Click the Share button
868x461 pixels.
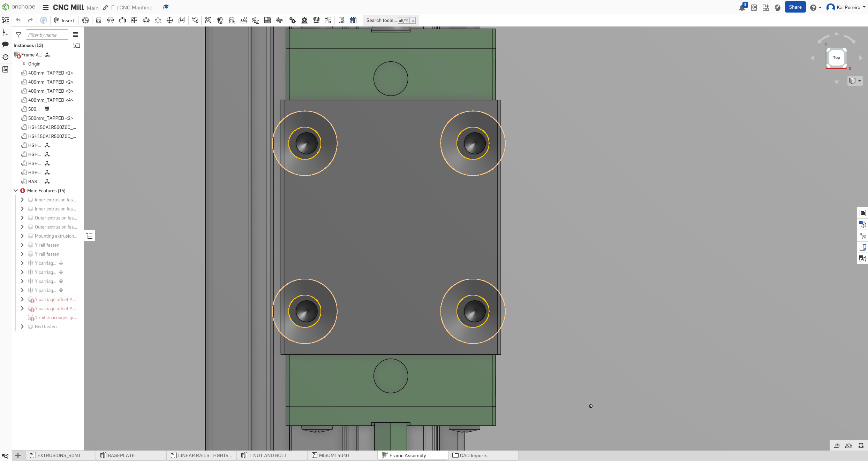(x=795, y=7)
